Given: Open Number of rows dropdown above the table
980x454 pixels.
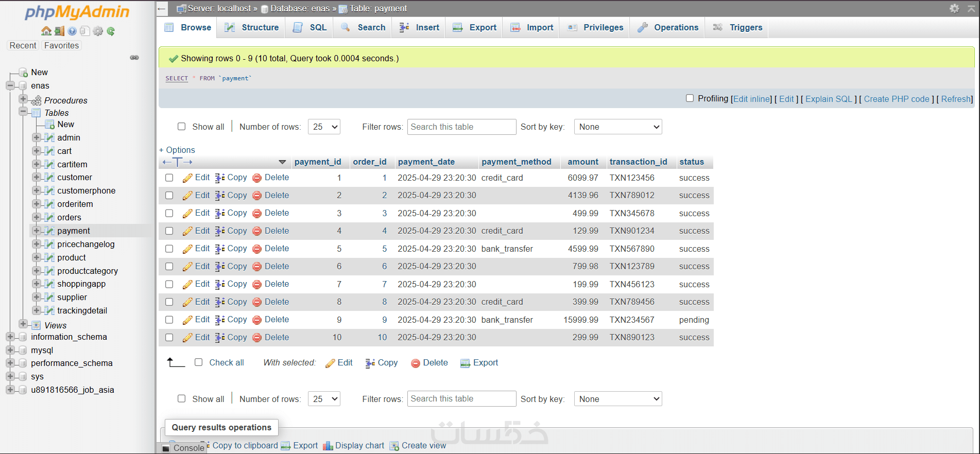Looking at the screenshot, I should tap(324, 127).
